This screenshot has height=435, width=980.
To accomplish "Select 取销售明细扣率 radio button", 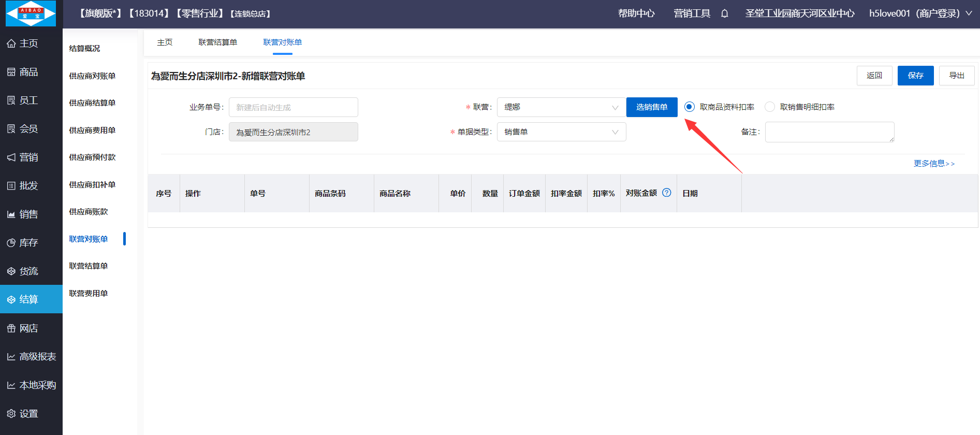I will pyautogui.click(x=770, y=107).
